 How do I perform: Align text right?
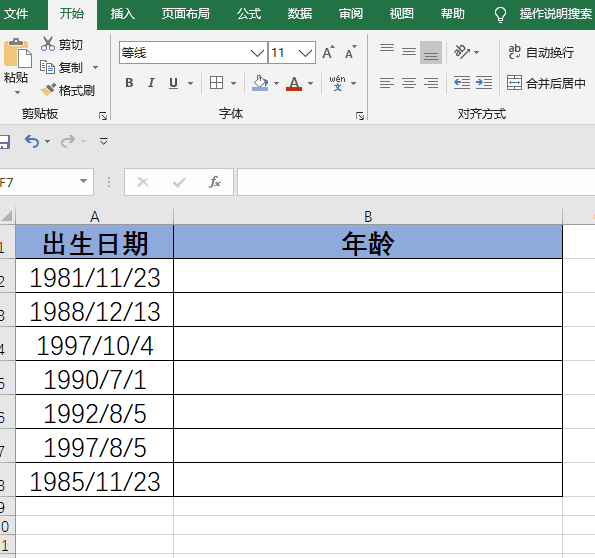[431, 83]
